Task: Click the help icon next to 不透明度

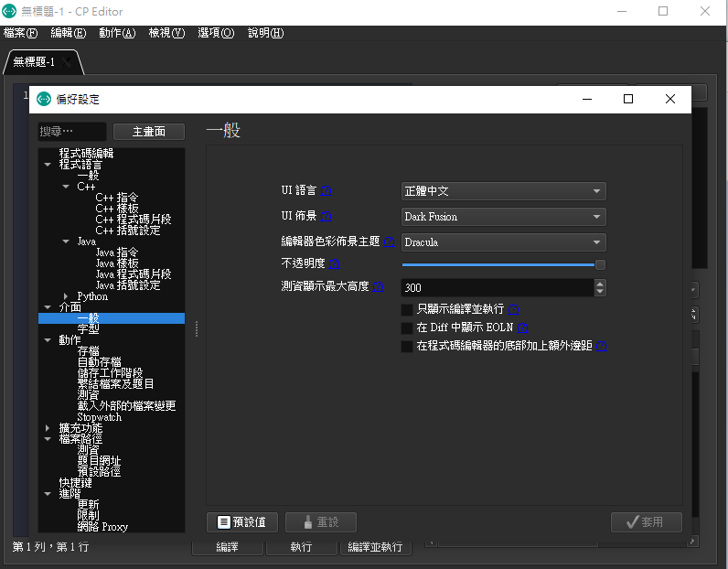Action: (334, 264)
